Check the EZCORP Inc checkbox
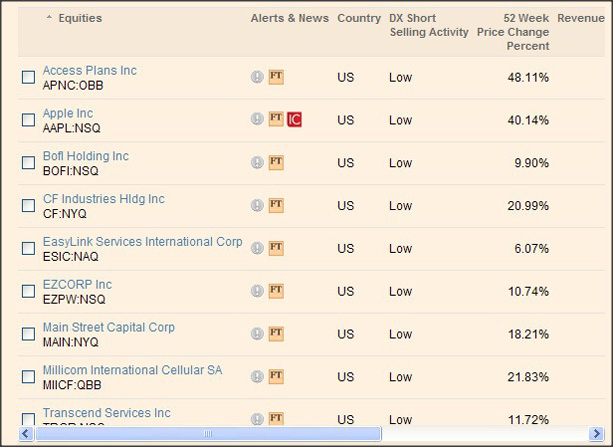Screen dimensions: 613x447 click(28, 291)
